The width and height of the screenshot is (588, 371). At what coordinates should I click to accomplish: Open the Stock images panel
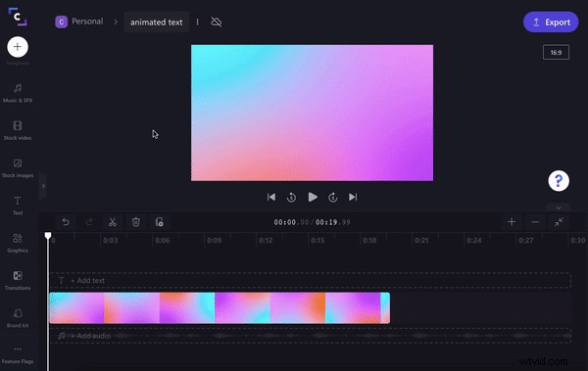tap(18, 168)
